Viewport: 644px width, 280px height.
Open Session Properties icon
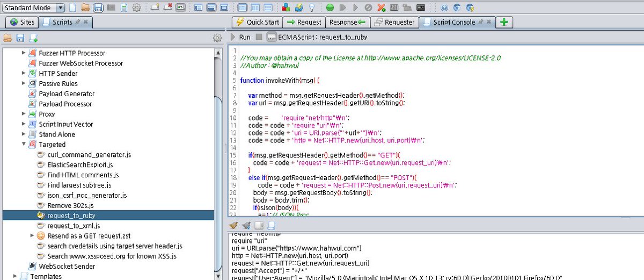[124, 8]
